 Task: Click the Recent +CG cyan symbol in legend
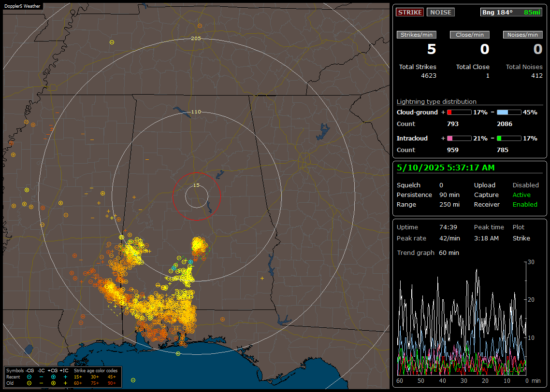click(x=53, y=377)
